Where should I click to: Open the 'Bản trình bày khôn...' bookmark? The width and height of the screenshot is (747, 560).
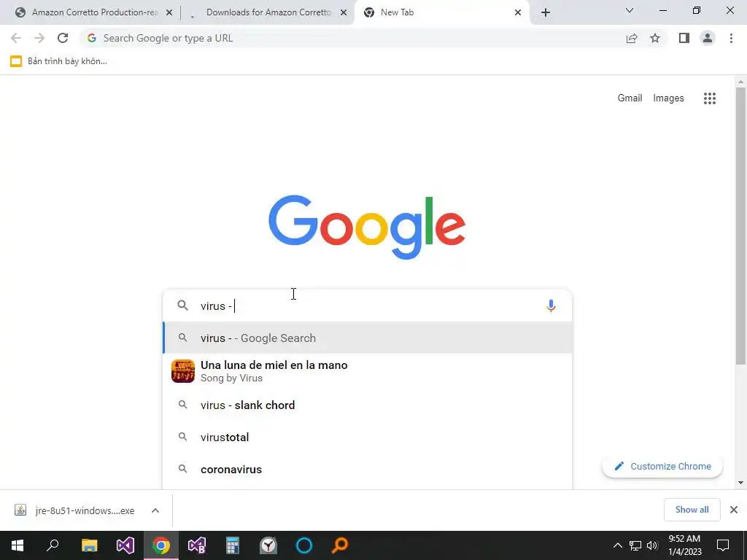[58, 61]
